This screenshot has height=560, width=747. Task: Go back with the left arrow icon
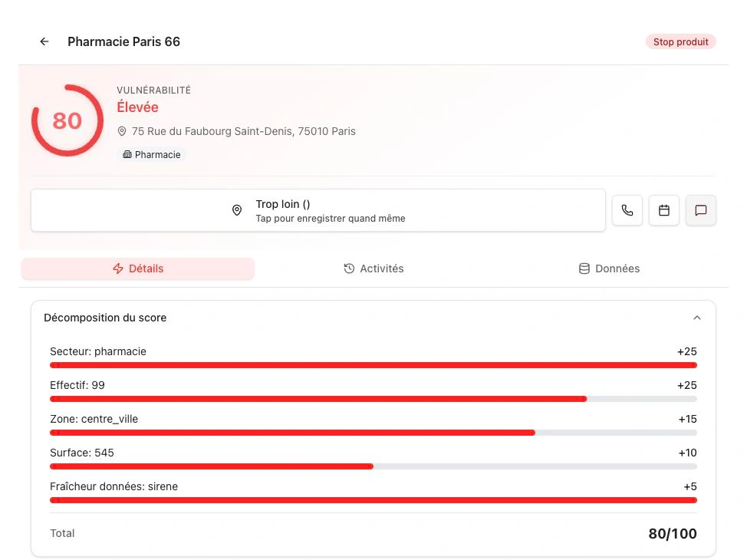pyautogui.click(x=44, y=41)
